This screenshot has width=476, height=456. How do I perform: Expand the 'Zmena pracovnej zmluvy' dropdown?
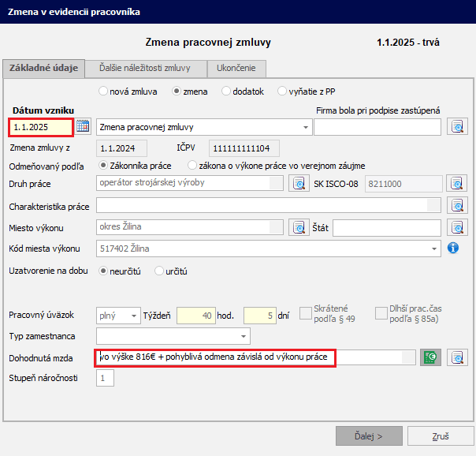point(306,127)
